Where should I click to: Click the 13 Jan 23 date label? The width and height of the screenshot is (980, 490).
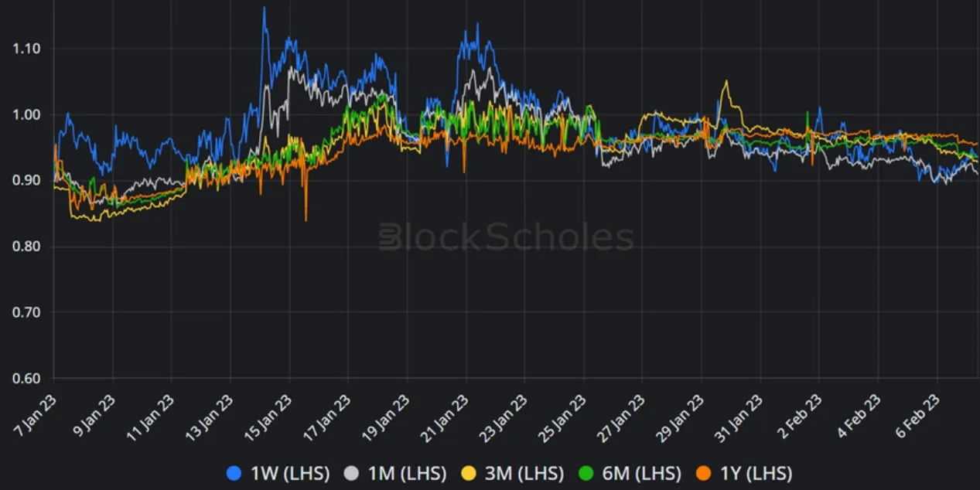coord(210,419)
